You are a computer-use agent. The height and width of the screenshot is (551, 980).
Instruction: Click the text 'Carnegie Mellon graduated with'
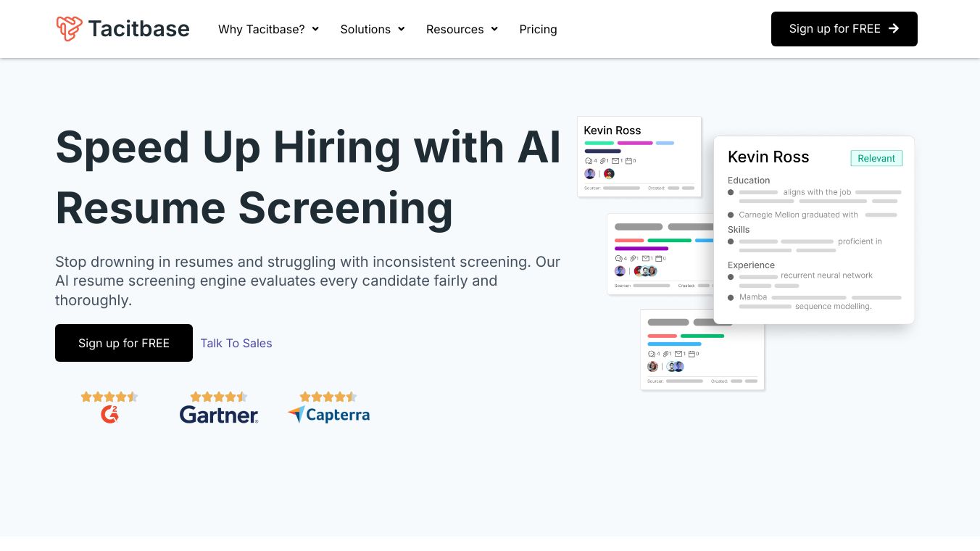point(798,215)
